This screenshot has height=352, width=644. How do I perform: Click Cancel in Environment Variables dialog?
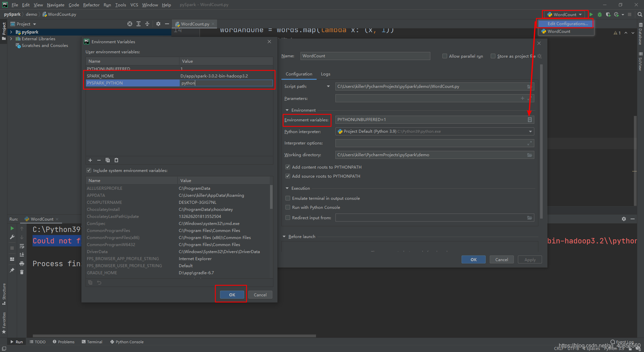click(260, 295)
